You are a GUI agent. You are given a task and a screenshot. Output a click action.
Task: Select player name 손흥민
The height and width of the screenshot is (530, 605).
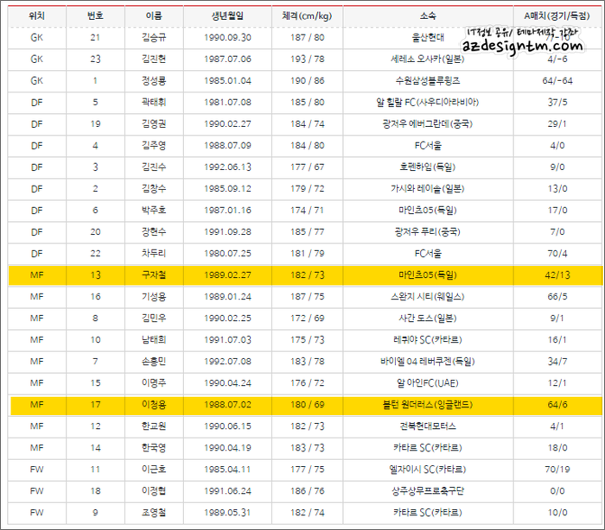point(154,362)
